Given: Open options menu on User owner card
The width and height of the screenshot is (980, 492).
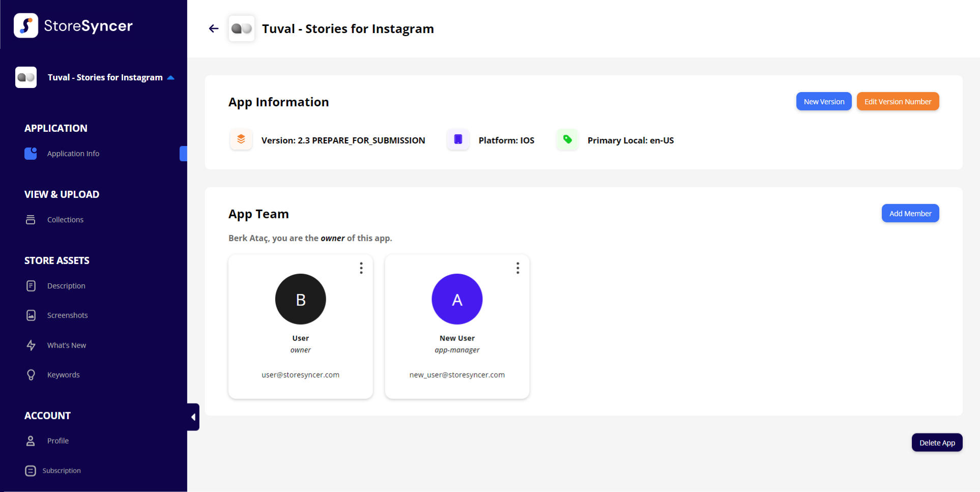Looking at the screenshot, I should point(361,268).
